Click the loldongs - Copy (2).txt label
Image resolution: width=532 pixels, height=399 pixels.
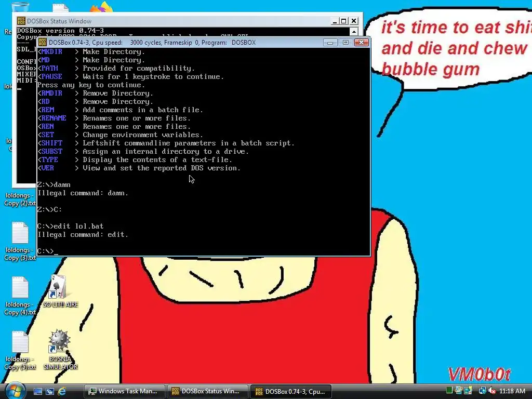[20, 199]
